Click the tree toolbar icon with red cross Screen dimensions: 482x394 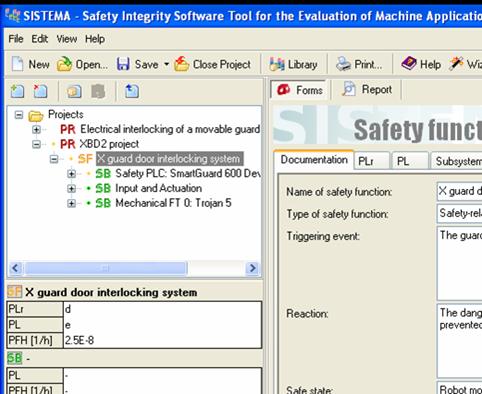[40, 91]
